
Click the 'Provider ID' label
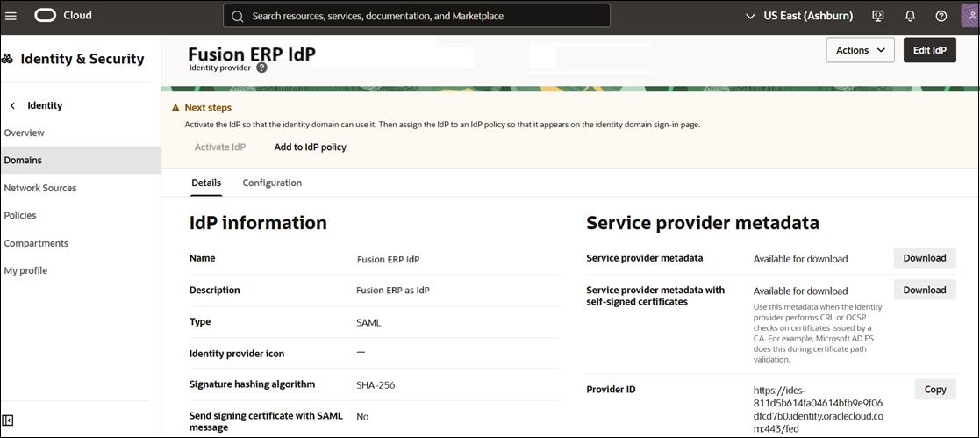[x=611, y=389]
